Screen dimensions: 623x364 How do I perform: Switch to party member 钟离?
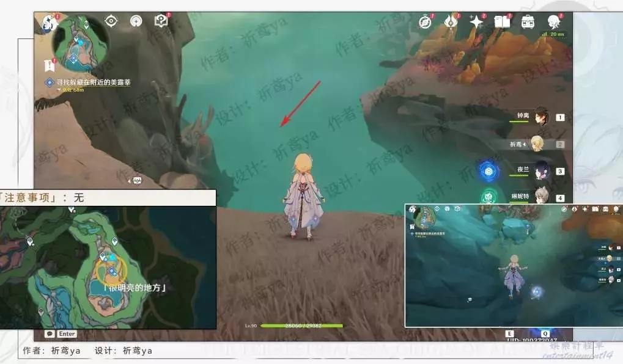(x=540, y=117)
